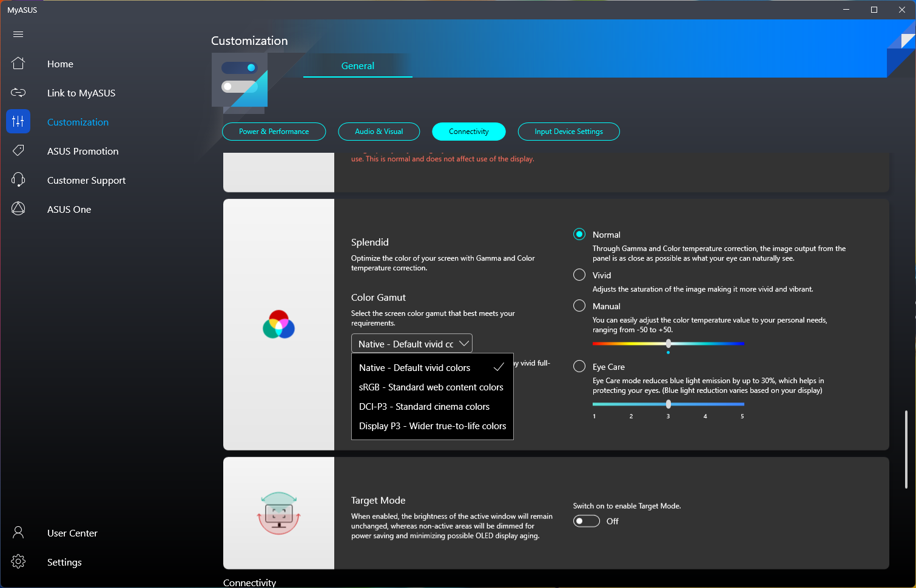Image resolution: width=916 pixels, height=588 pixels.
Task: Go to Link to MyASUS page
Action: coord(81,93)
